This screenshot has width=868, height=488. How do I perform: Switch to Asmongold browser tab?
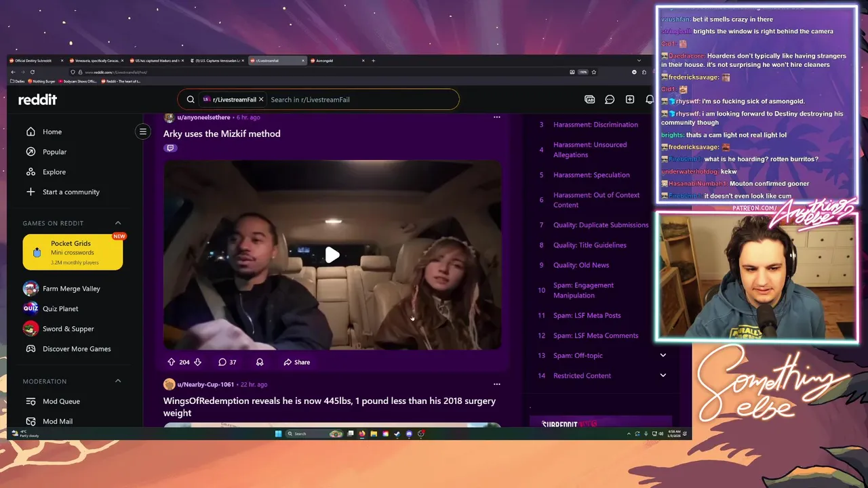click(338, 60)
